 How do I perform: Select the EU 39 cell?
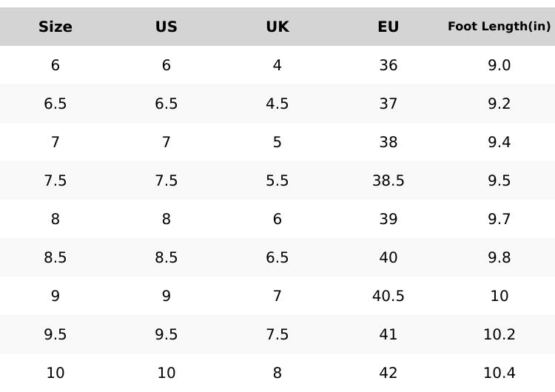388,219
